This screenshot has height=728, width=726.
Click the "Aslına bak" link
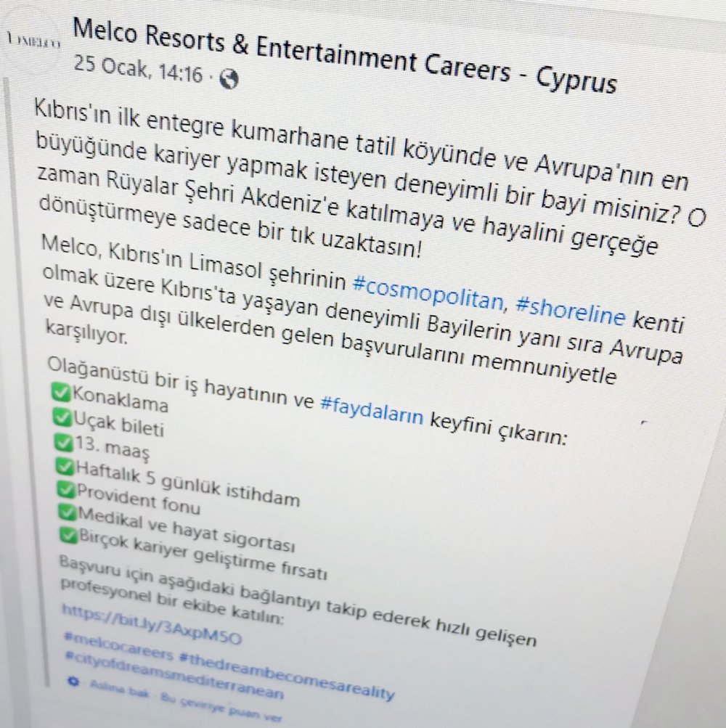click(119, 690)
